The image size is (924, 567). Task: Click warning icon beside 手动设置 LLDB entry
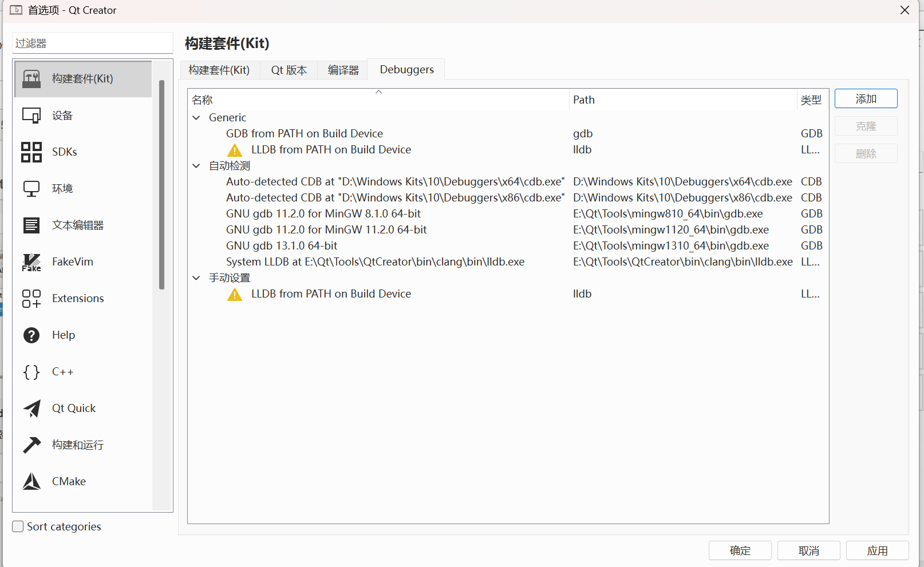click(235, 294)
